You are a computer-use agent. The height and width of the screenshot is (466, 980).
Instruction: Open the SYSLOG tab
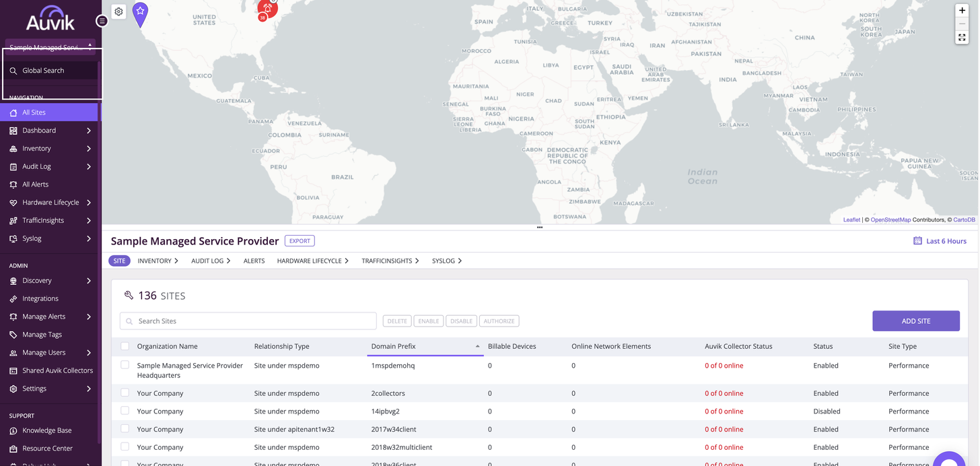(447, 261)
